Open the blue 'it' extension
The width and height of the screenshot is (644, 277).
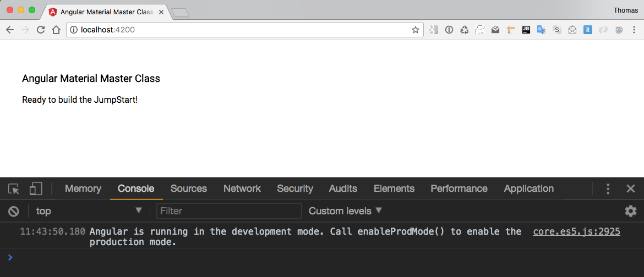(588, 30)
